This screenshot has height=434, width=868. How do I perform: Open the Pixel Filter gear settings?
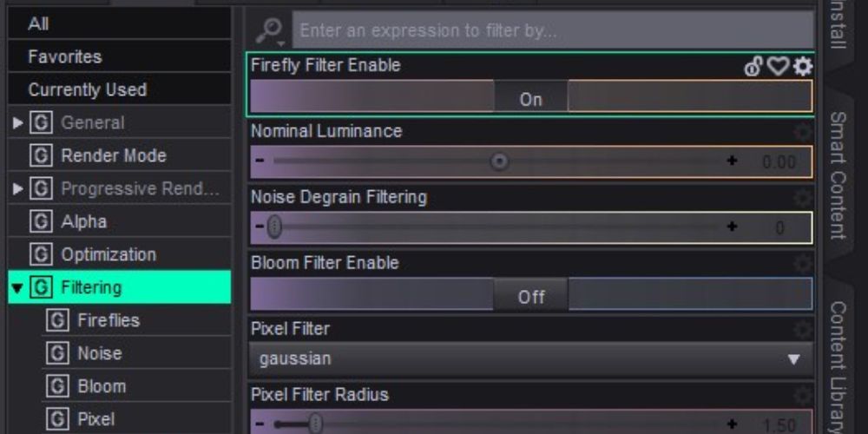click(803, 330)
